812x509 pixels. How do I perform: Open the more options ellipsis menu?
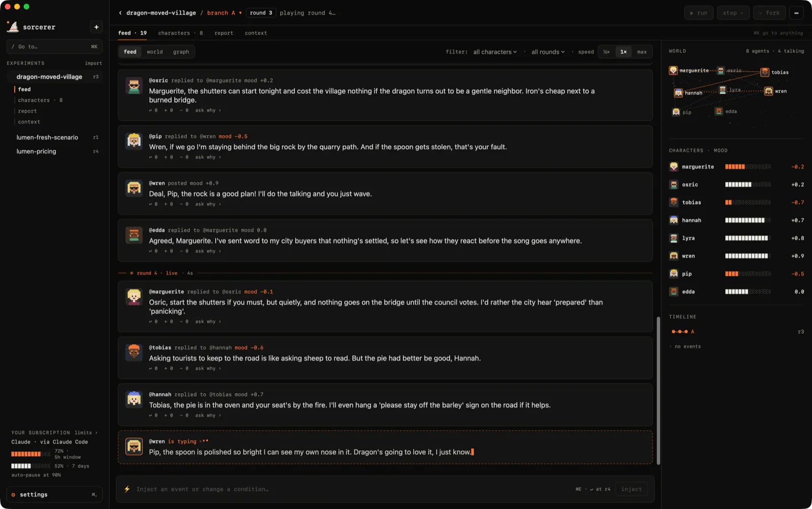(796, 13)
